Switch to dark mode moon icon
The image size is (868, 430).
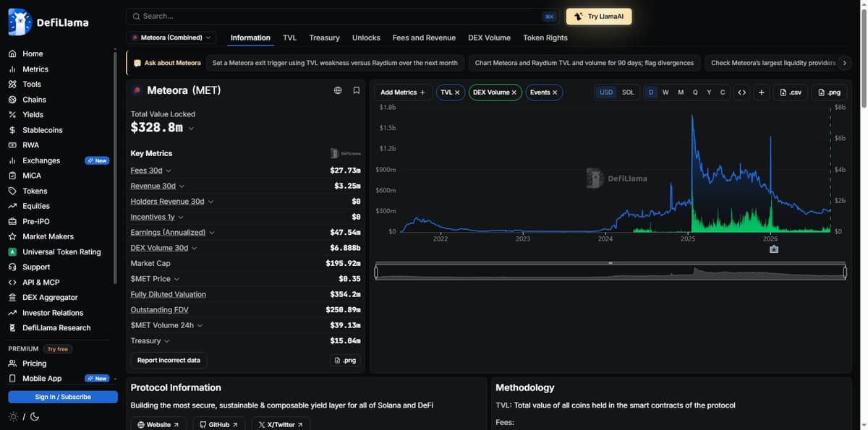click(34, 416)
